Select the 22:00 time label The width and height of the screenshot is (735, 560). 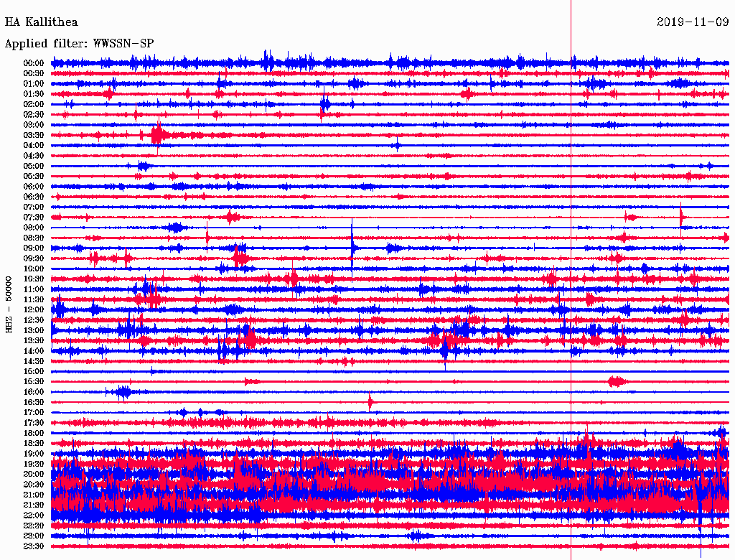click(34, 515)
